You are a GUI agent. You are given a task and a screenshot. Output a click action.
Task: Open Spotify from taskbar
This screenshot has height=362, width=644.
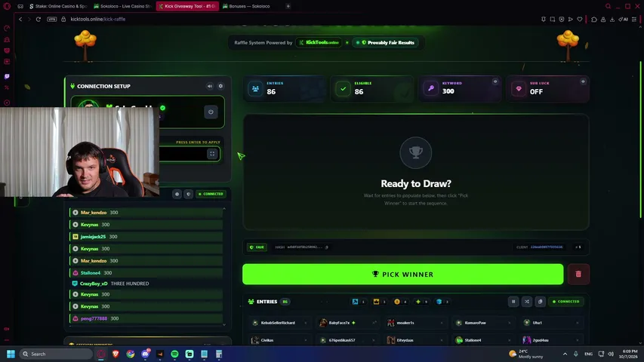[x=174, y=354]
